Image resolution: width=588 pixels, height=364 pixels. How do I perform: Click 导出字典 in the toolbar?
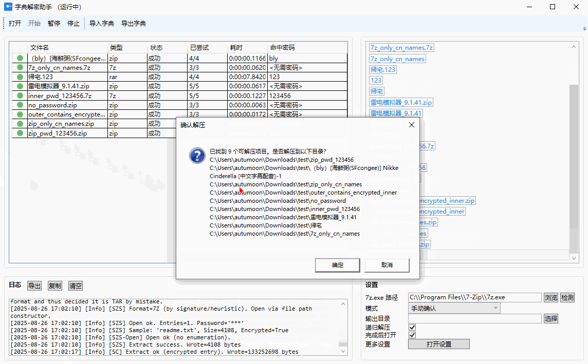134,23
